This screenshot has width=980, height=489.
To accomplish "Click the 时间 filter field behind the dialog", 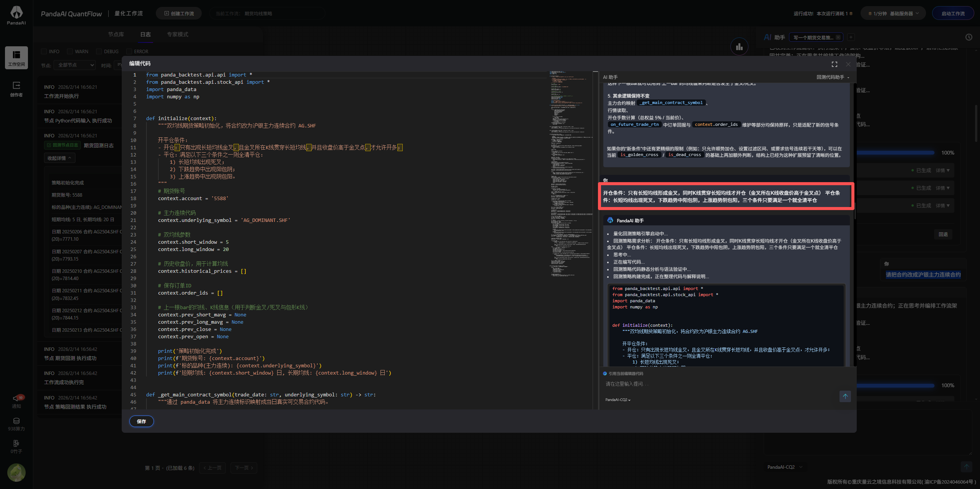I will coord(119,65).
